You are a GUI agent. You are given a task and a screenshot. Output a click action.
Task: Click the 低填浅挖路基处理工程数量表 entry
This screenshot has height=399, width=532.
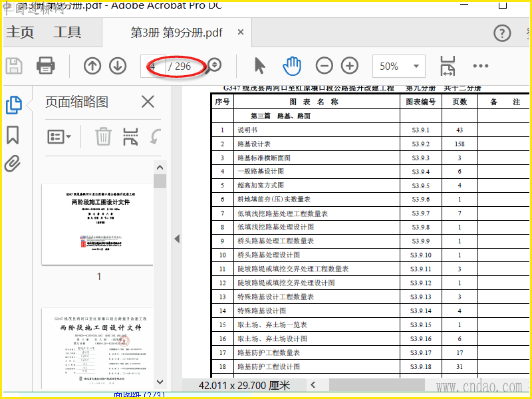point(282,213)
